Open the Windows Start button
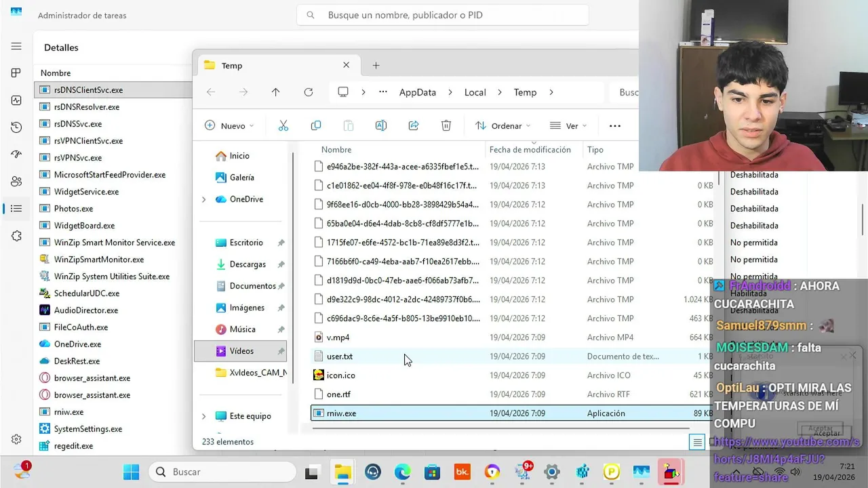The image size is (868, 488). (132, 472)
